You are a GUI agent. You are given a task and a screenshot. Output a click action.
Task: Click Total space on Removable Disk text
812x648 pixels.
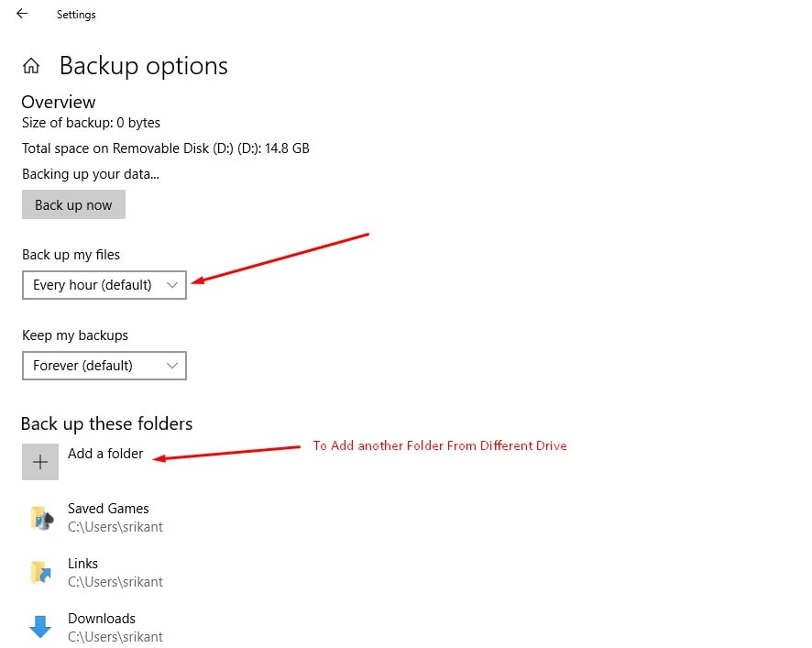[x=166, y=148]
